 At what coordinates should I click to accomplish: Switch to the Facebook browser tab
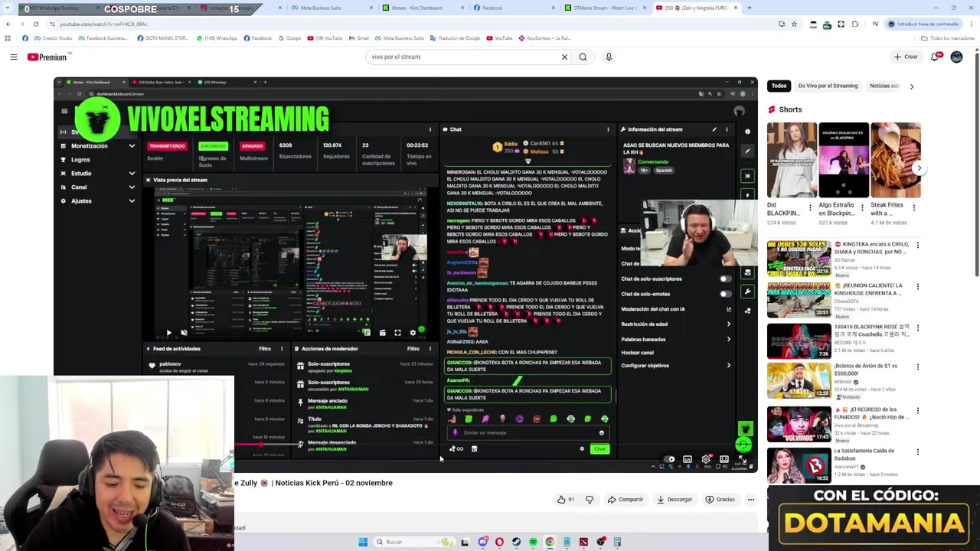511,8
